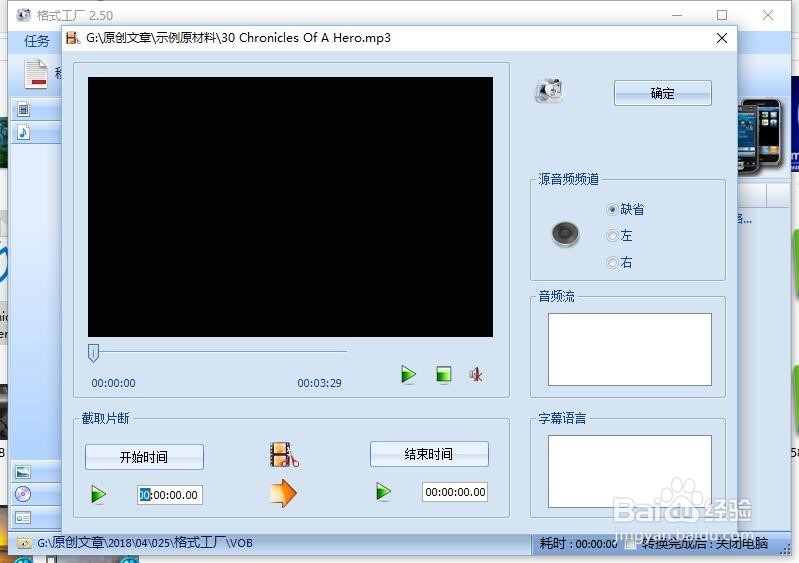Click the film-and-scissors clip icon

click(284, 454)
